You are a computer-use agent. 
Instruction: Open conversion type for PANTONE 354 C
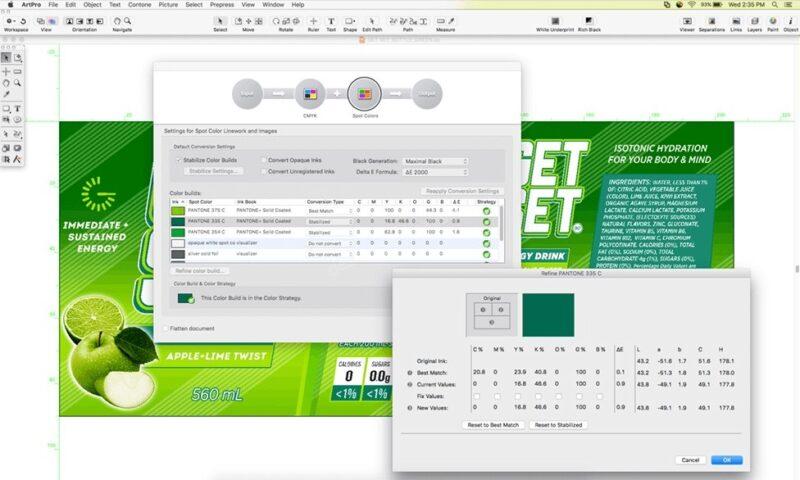click(x=330, y=233)
